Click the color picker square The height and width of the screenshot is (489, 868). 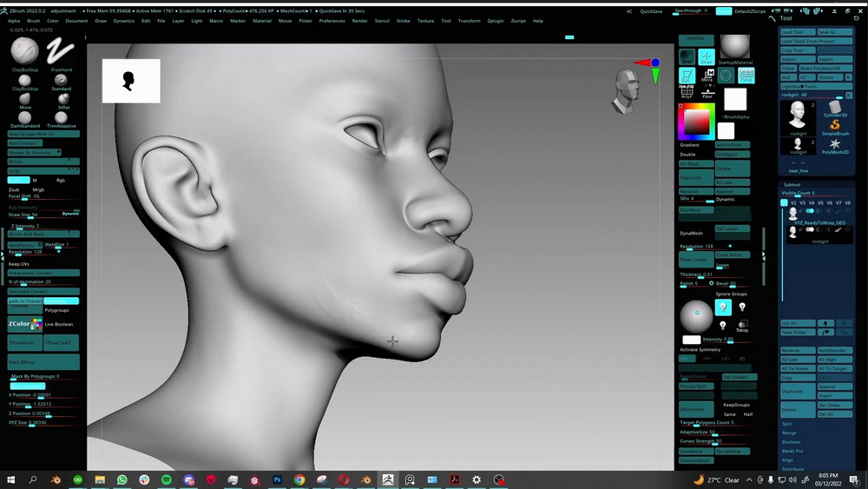(x=696, y=122)
